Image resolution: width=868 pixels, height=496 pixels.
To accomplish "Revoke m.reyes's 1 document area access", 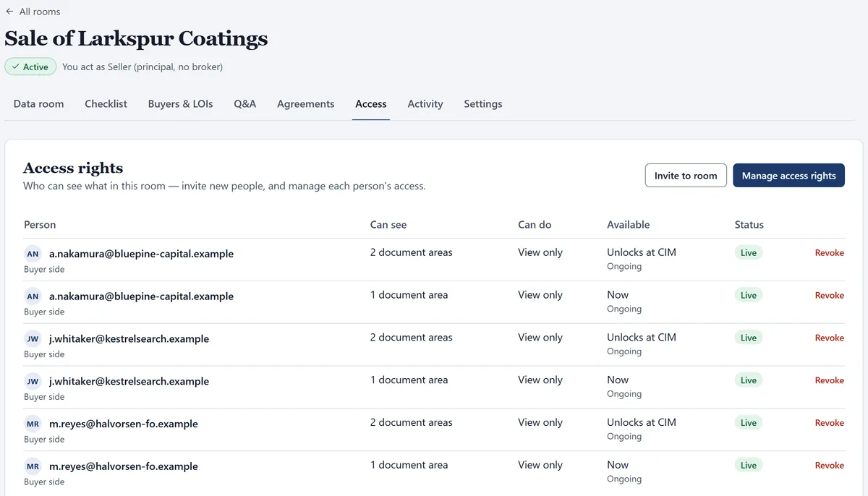I will (830, 466).
